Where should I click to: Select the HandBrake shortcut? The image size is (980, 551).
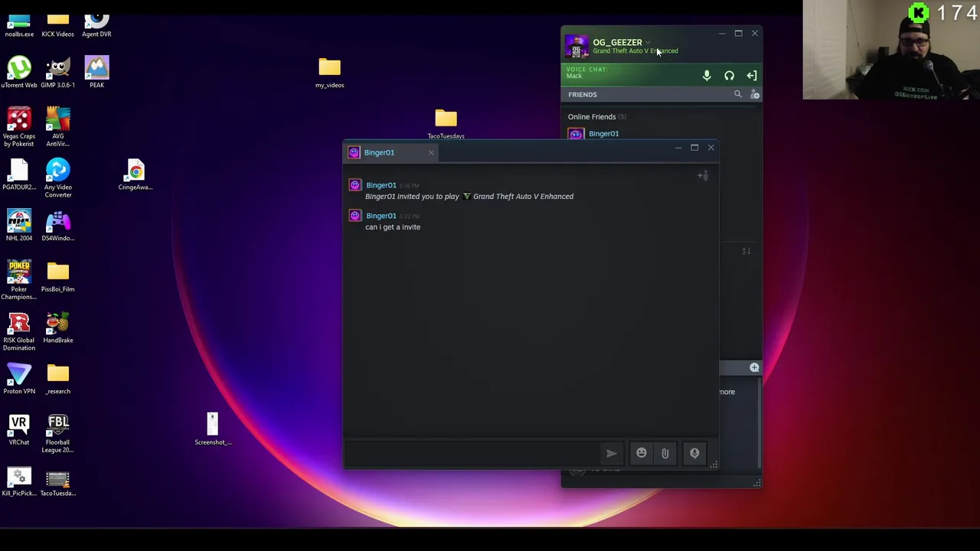click(x=58, y=328)
